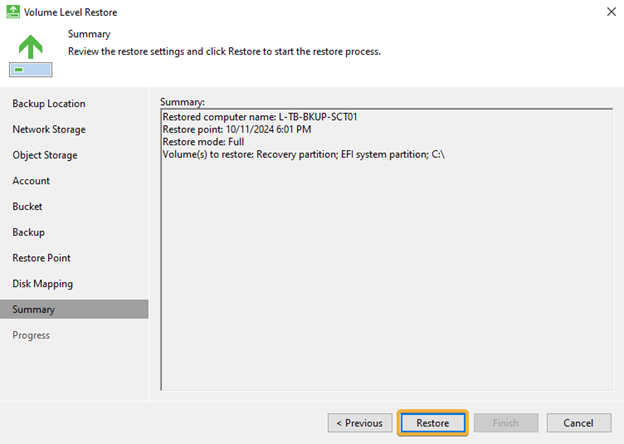Screen dimensions: 624x444
Task: Click the disabled Finish button
Action: click(506, 423)
